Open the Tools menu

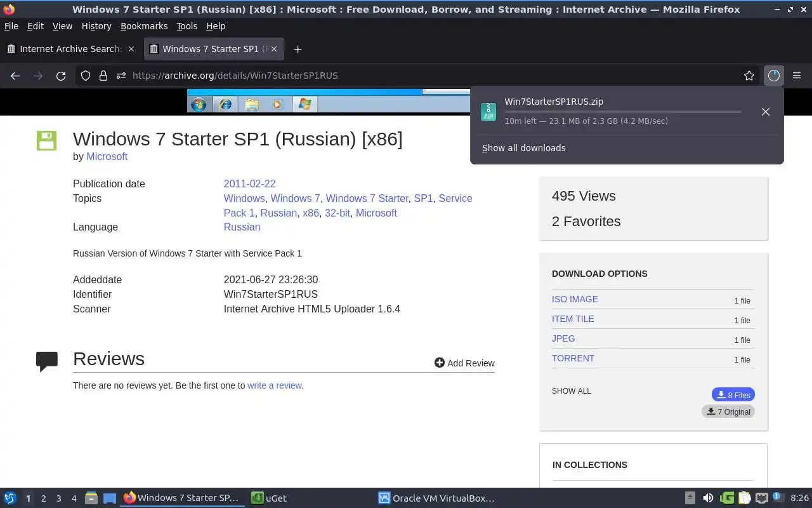coord(187,26)
